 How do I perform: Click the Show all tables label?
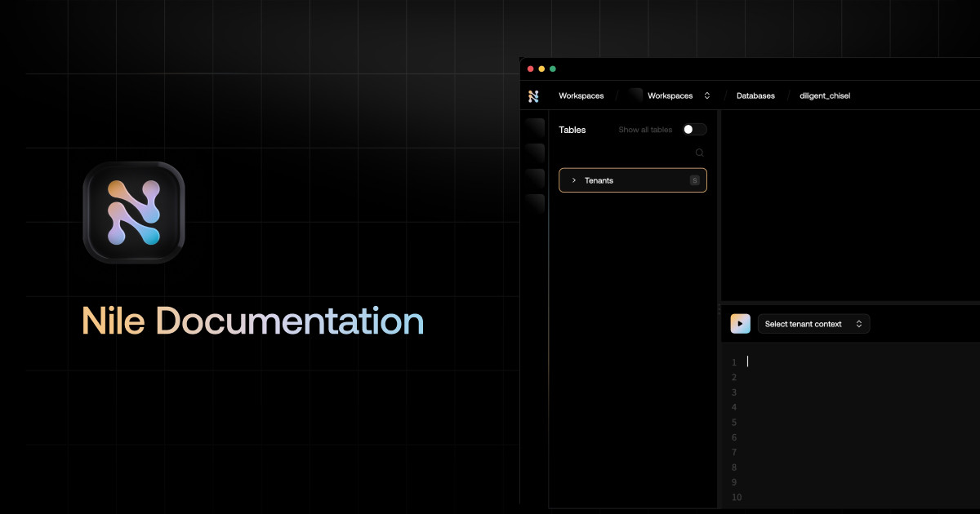click(645, 130)
